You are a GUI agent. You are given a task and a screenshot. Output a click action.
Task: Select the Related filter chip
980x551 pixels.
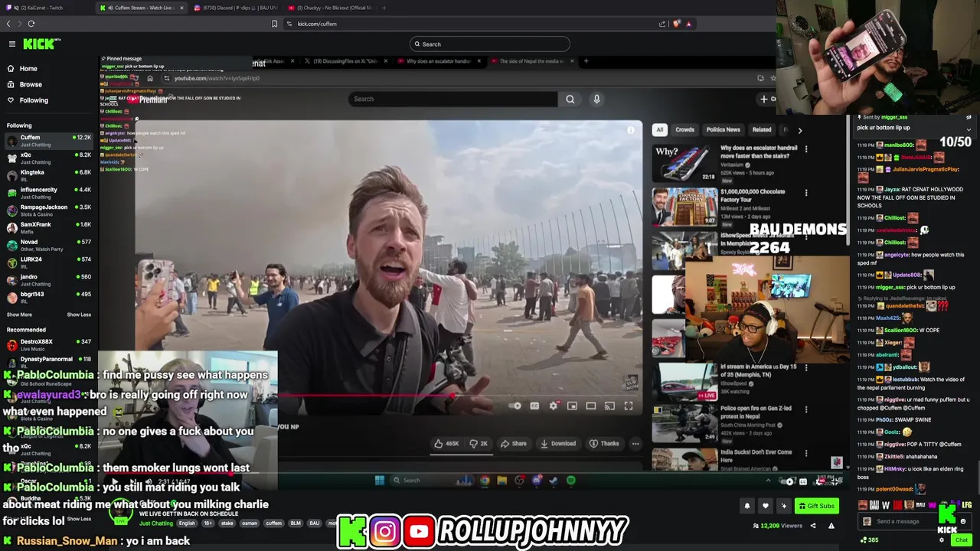[762, 129]
